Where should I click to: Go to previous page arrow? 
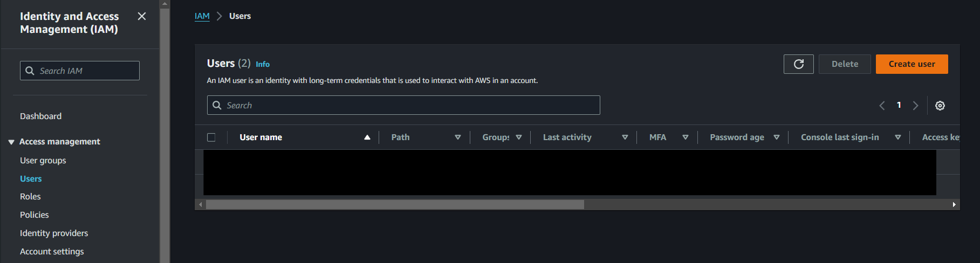click(x=882, y=106)
